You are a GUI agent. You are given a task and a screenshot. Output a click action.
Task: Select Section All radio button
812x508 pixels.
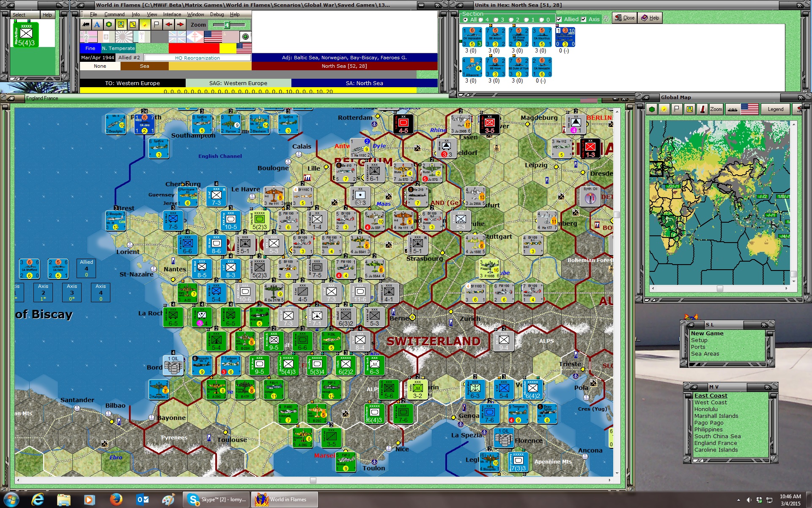coord(466,19)
